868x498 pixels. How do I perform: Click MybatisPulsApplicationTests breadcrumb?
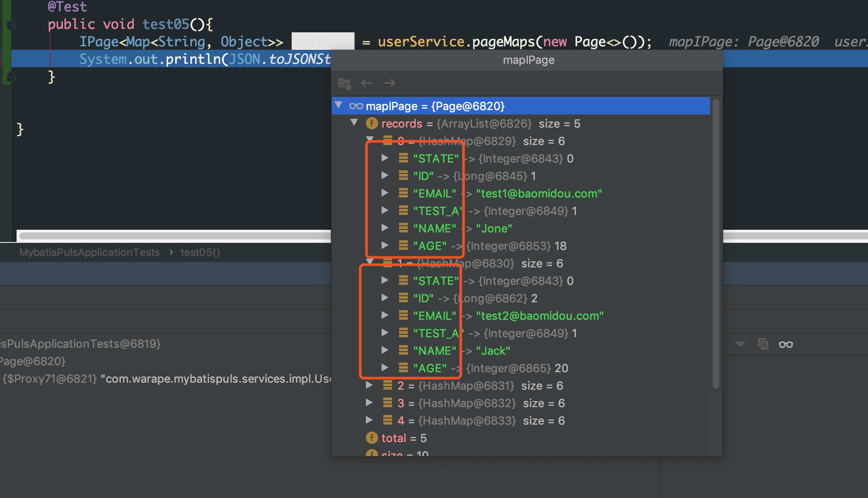pyautogui.click(x=90, y=252)
